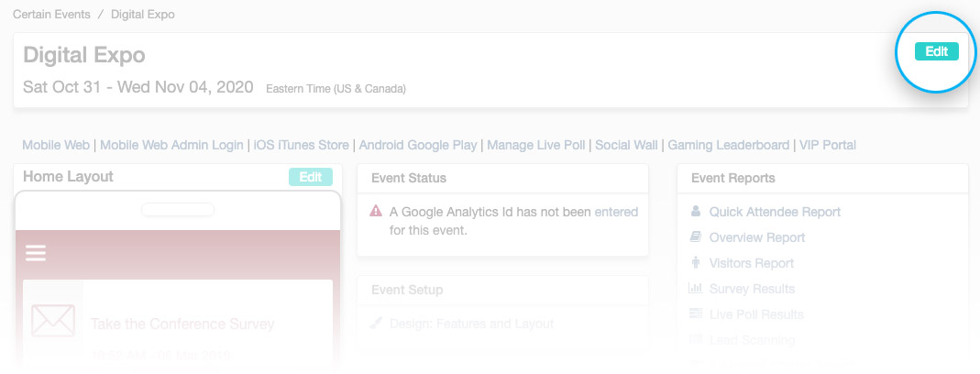This screenshot has width=980, height=374.
Task: Click the bar chart icon beside Survey Results
Action: (x=696, y=289)
